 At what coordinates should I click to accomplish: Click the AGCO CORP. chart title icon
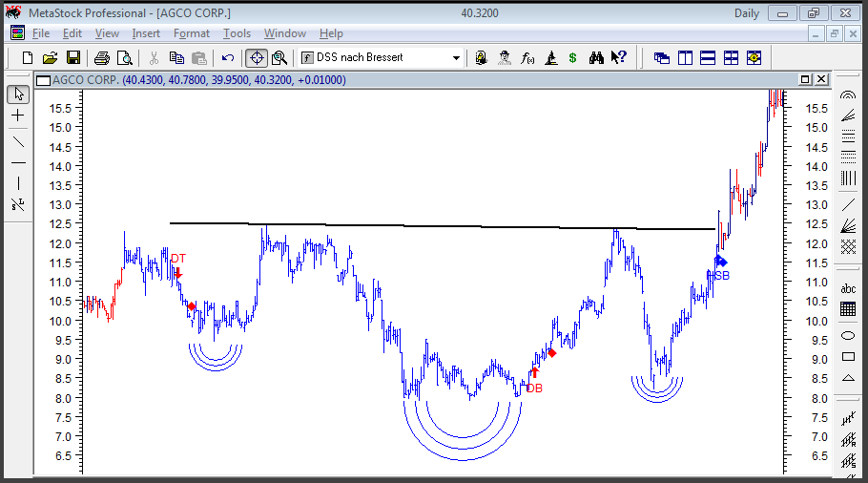click(43, 80)
